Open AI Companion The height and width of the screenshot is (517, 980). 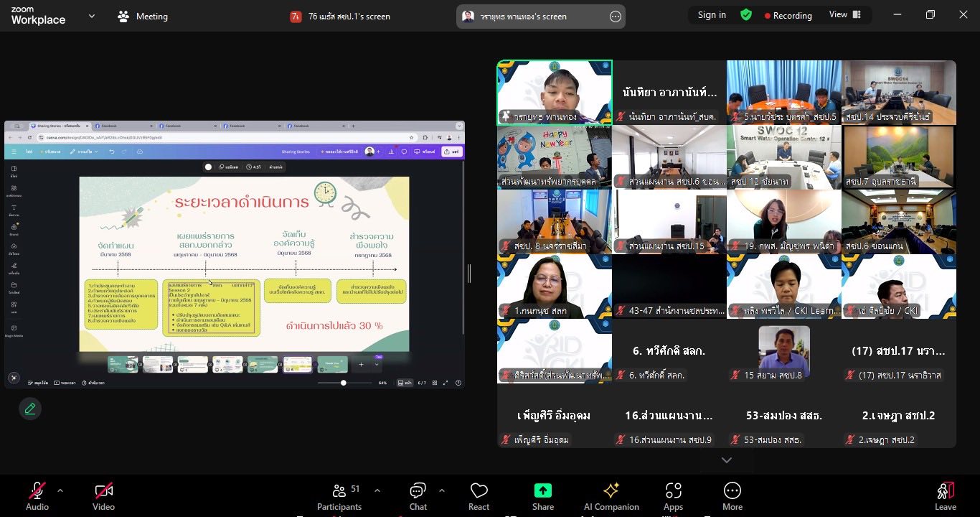tap(611, 496)
